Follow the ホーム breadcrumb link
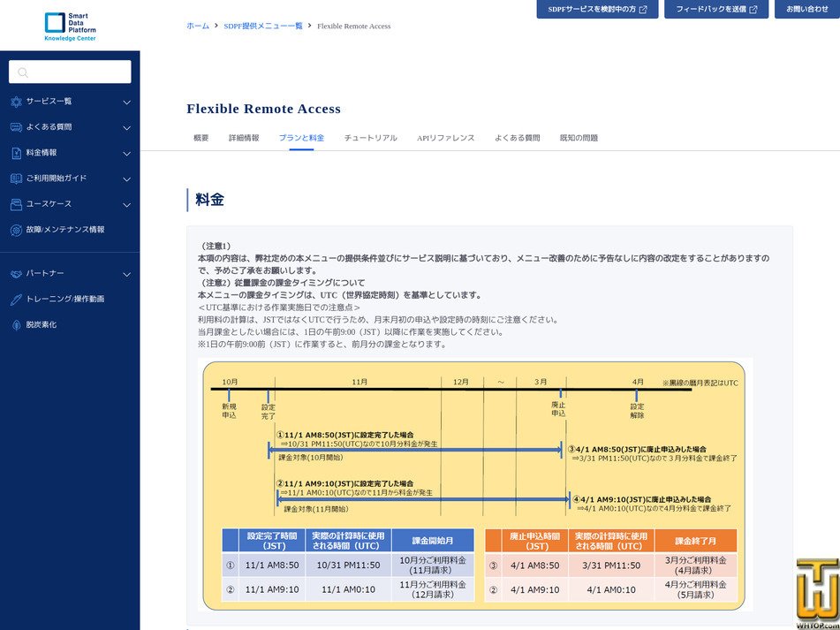The width and height of the screenshot is (840, 630). (198, 26)
